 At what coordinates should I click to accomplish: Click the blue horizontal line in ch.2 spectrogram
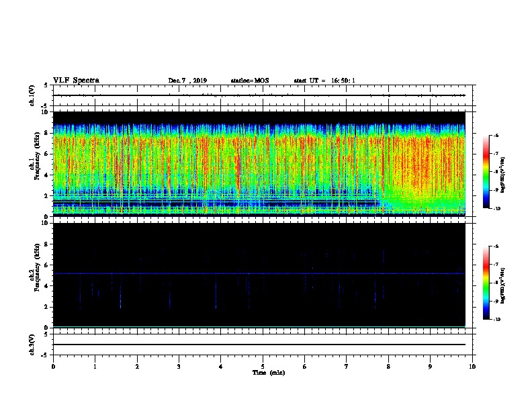click(259, 273)
